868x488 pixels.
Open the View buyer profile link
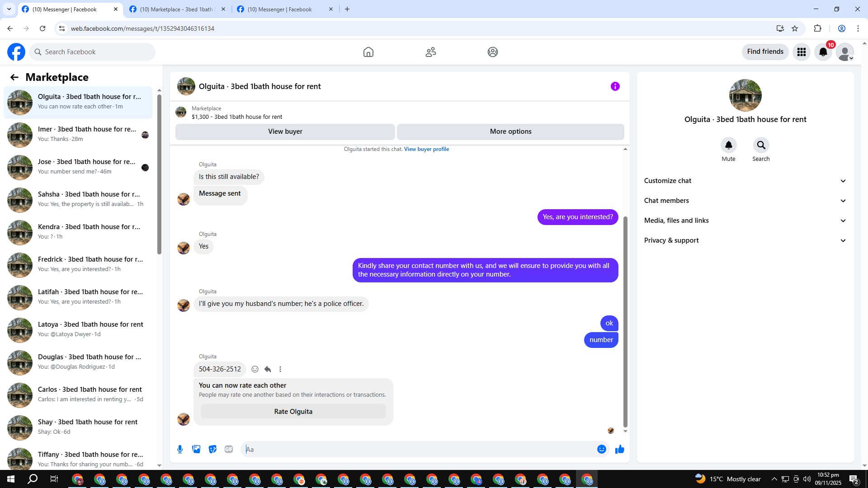coord(427,149)
